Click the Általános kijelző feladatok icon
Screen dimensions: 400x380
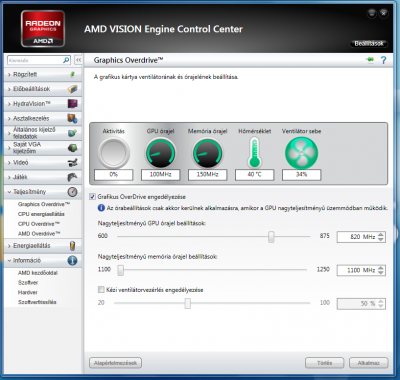click(72, 133)
